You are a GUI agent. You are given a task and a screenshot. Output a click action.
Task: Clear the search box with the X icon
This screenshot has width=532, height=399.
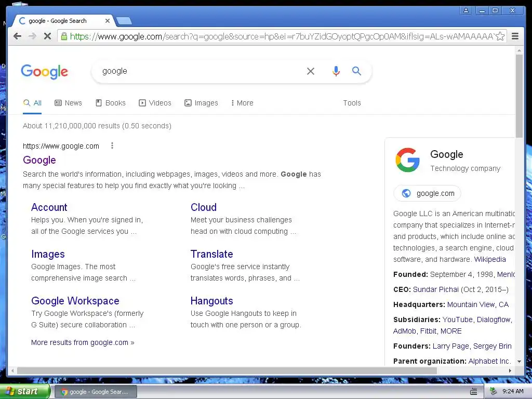point(311,71)
